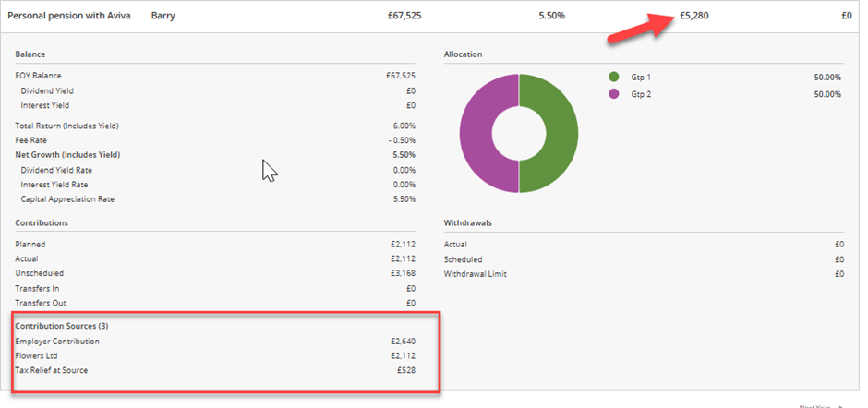Click the 'Employer Contribution' source row

point(215,341)
